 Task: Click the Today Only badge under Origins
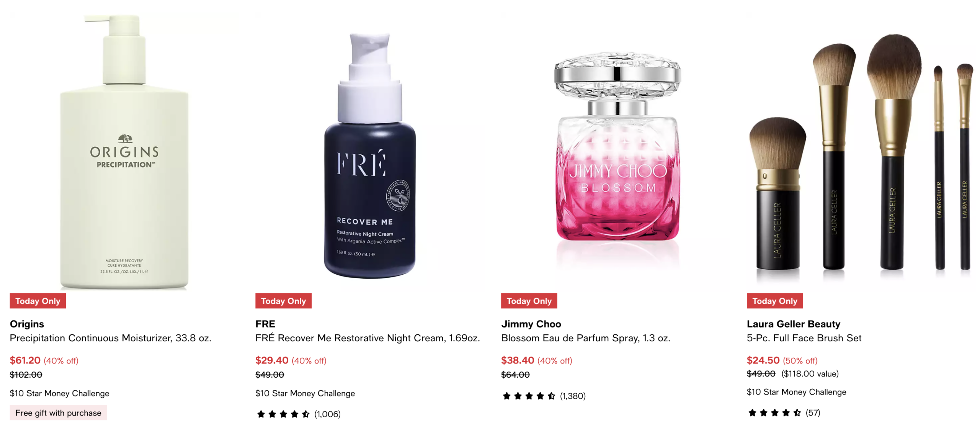tap(38, 301)
